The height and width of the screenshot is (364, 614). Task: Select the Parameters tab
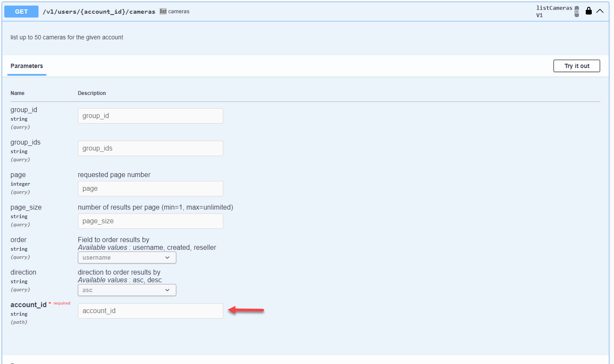coord(27,66)
